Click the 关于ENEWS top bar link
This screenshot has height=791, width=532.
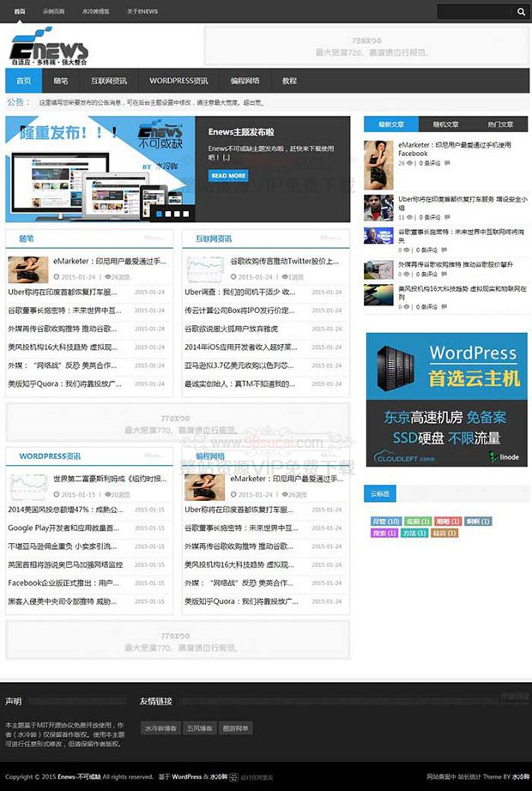142,12
